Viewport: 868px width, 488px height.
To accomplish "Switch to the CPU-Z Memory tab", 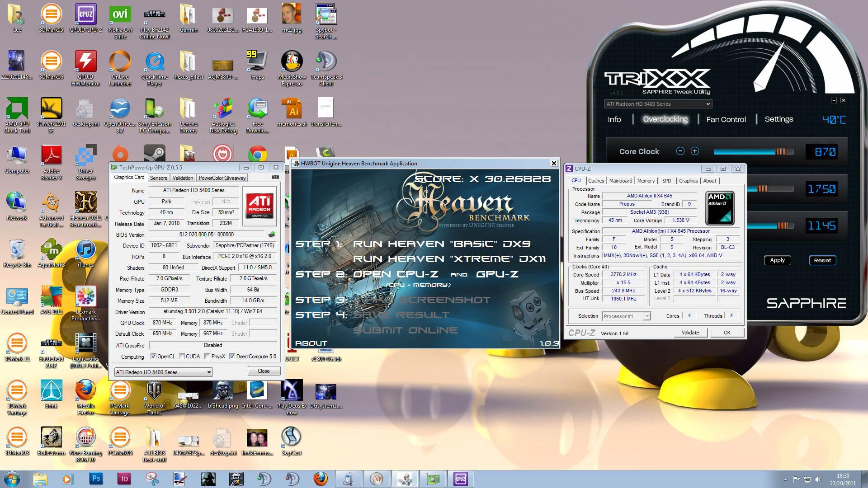I will 646,181.
